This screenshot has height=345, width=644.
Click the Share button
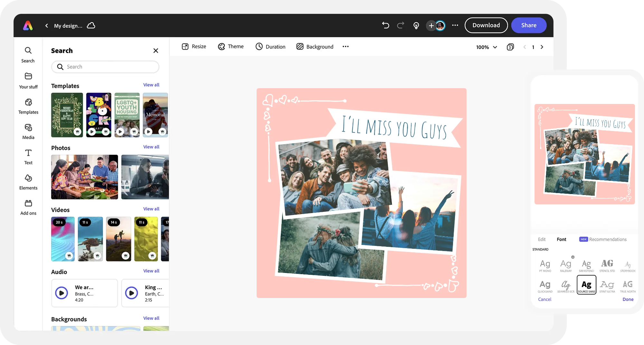click(529, 25)
